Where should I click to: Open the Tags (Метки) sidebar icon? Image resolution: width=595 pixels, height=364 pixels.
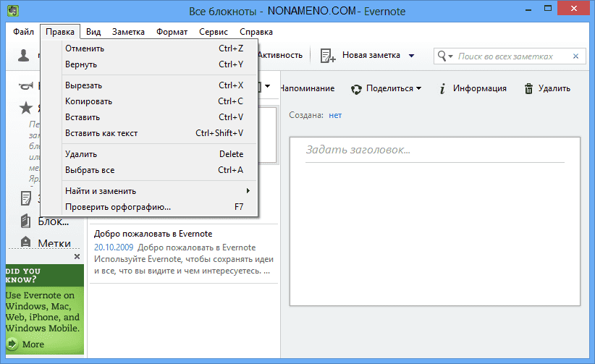coord(26,242)
